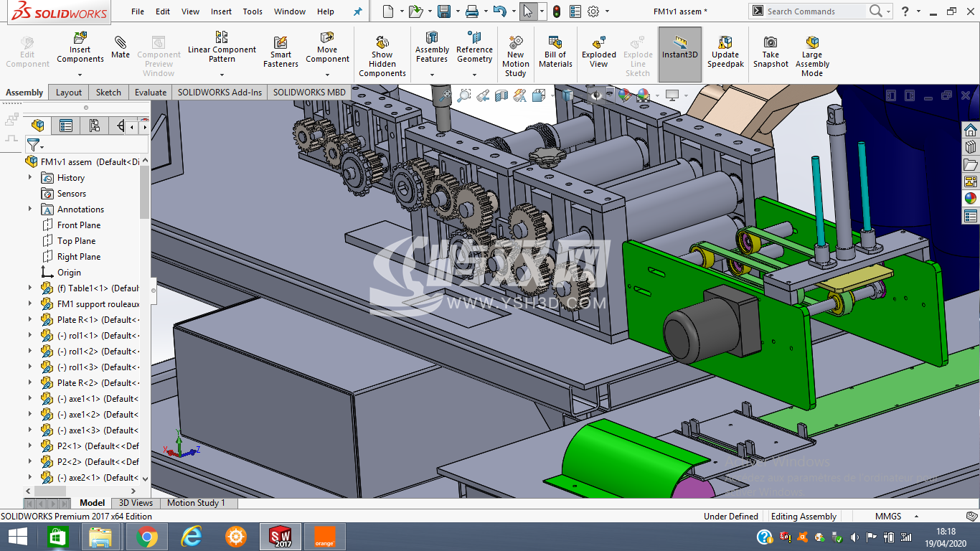Image resolution: width=980 pixels, height=551 pixels.
Task: Toggle Large Assembly Mode
Action: tap(812, 57)
